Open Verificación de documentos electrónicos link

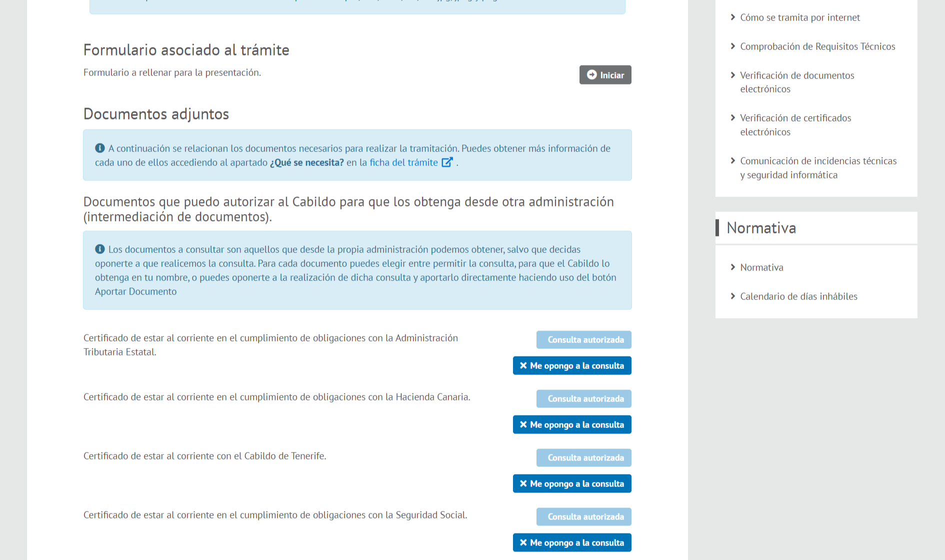[x=797, y=82]
